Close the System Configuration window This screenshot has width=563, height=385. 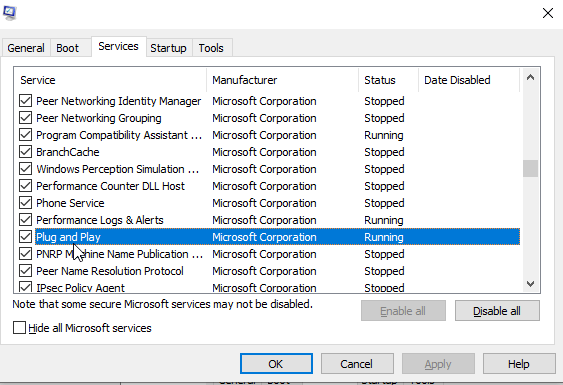click(x=548, y=13)
